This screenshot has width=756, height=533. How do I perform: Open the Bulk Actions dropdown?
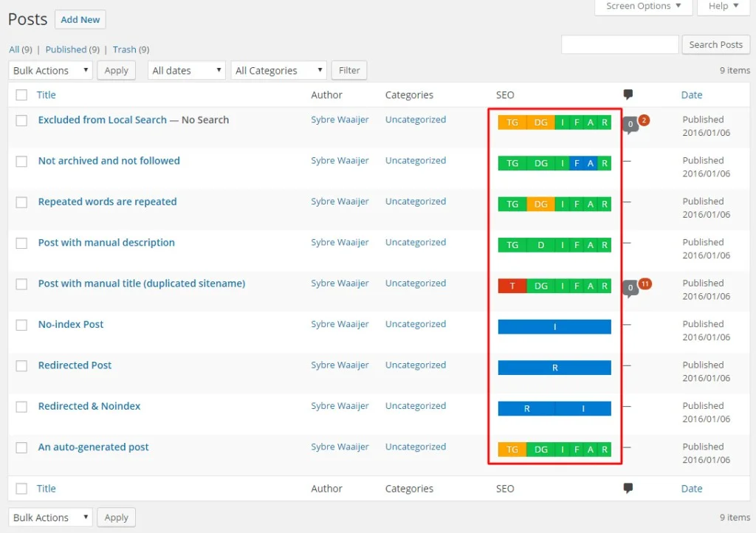[49, 70]
